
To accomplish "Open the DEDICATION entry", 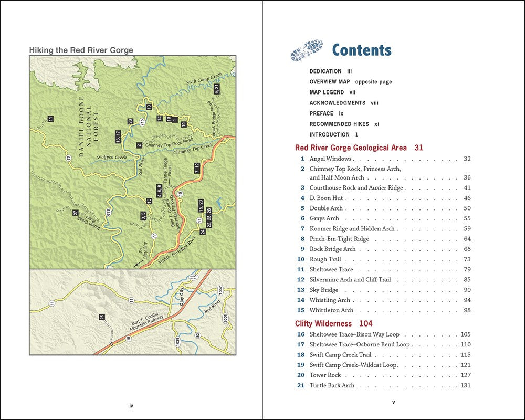I will coord(330,71).
